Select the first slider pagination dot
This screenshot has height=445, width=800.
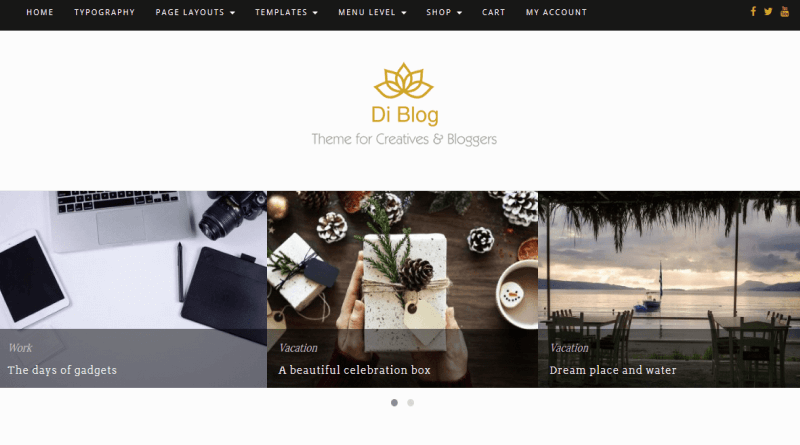pyautogui.click(x=394, y=403)
